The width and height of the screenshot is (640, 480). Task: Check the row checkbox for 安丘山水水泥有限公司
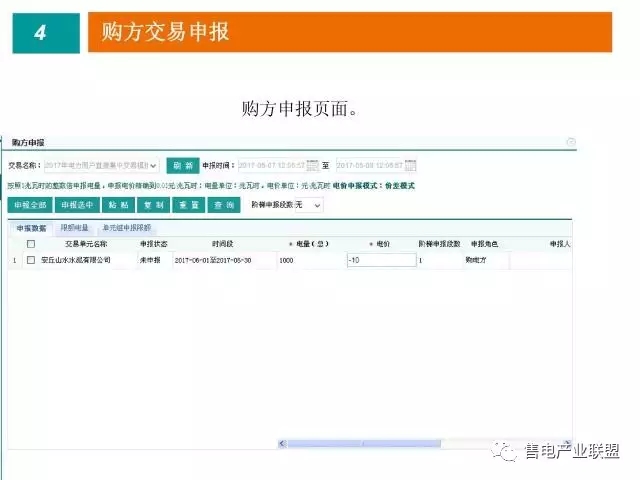click(31, 260)
